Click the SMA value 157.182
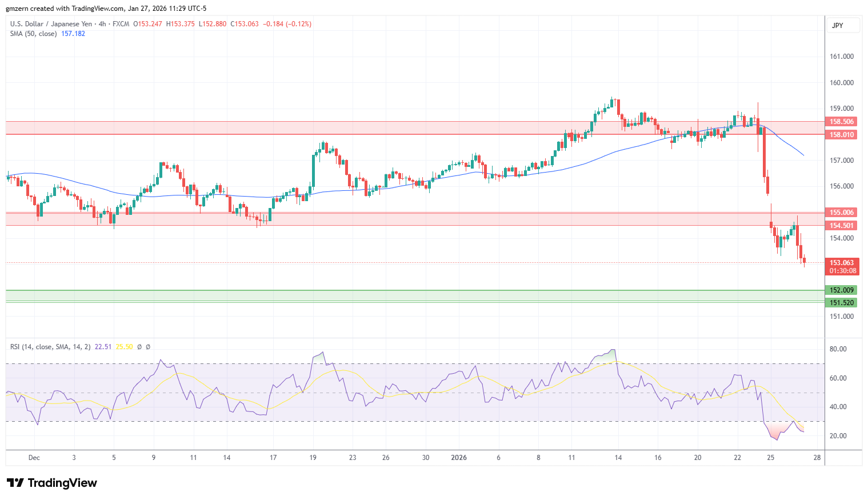The width and height of the screenshot is (868, 500). coord(73,34)
